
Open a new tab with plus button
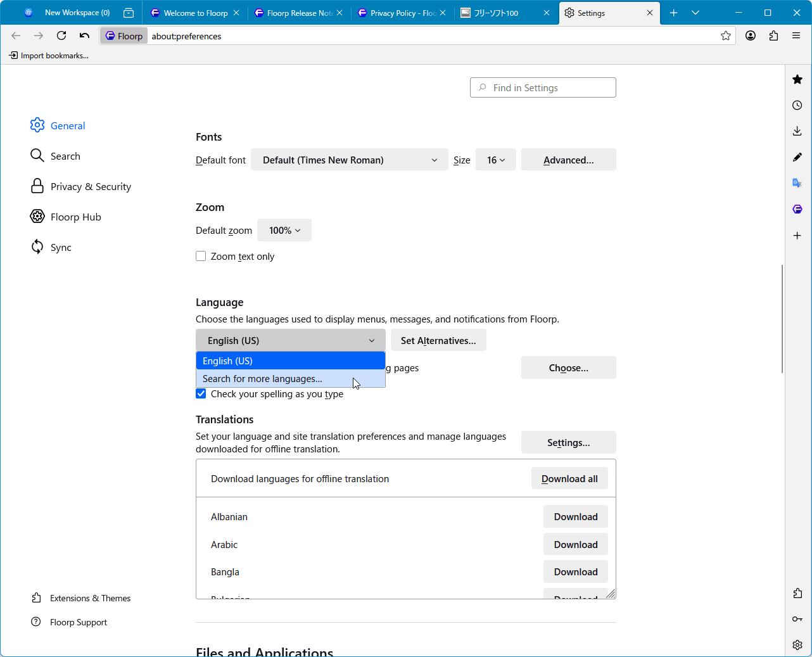[x=674, y=13]
